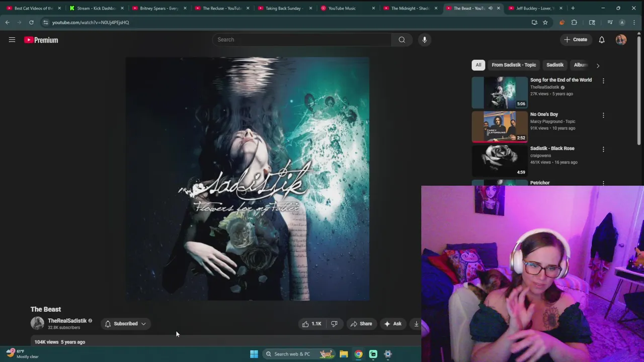Open the No One's Boy thumbnail
The image size is (644, 362).
500,127
